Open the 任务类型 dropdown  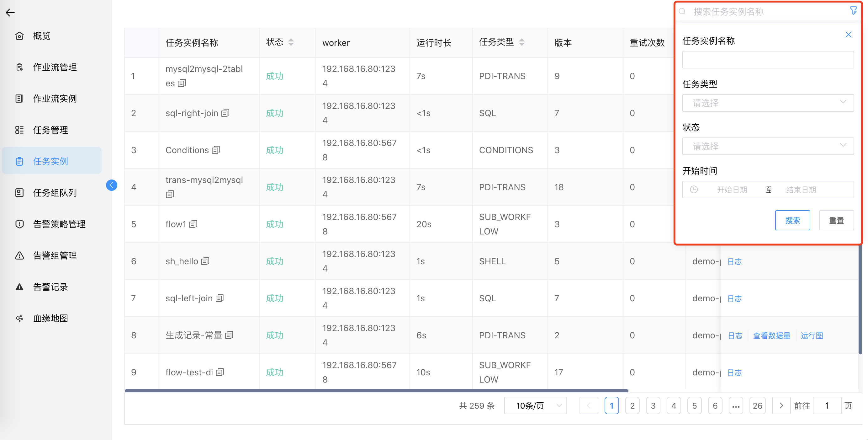[768, 103]
